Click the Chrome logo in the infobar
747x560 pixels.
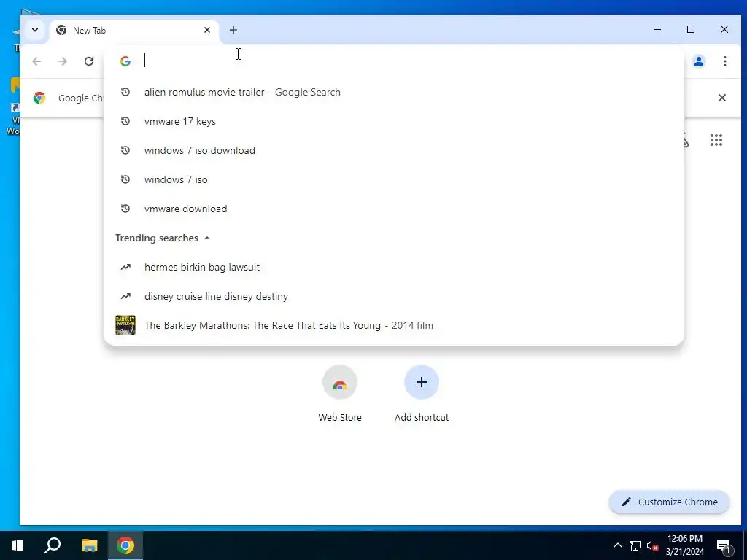(x=39, y=98)
